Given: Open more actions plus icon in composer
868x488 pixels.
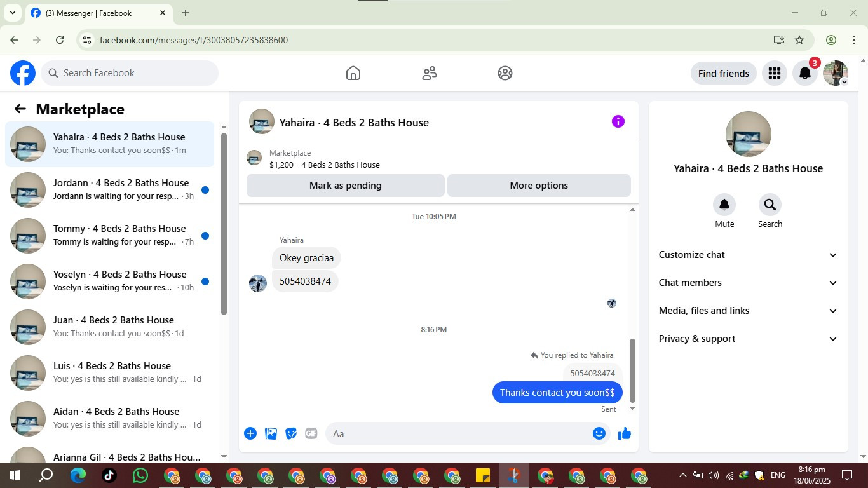Looking at the screenshot, I should (250, 433).
